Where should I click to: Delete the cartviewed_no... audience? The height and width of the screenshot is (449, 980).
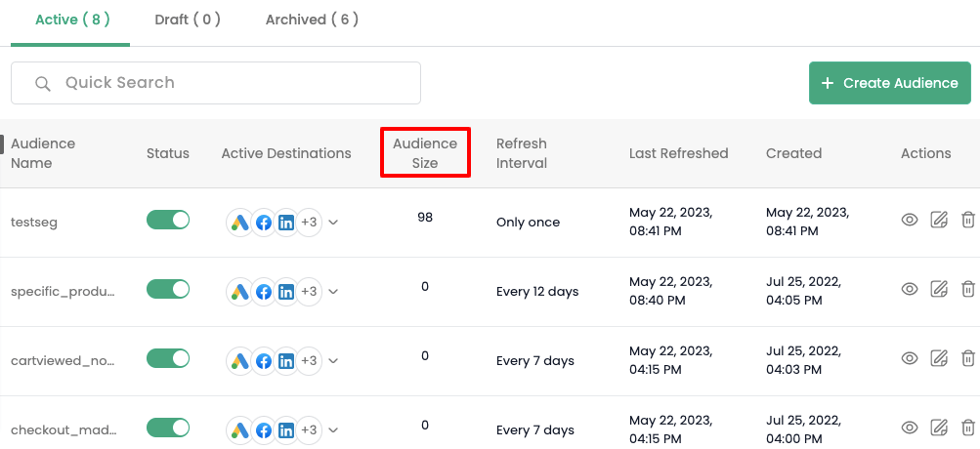967,358
